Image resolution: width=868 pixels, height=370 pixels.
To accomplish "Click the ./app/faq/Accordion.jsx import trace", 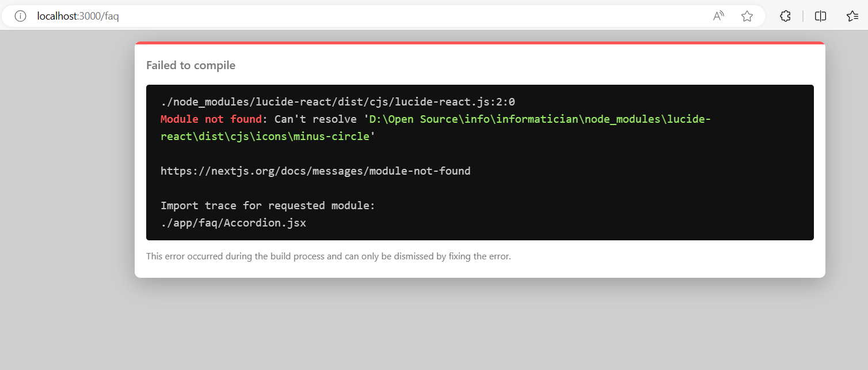I will click(x=233, y=222).
